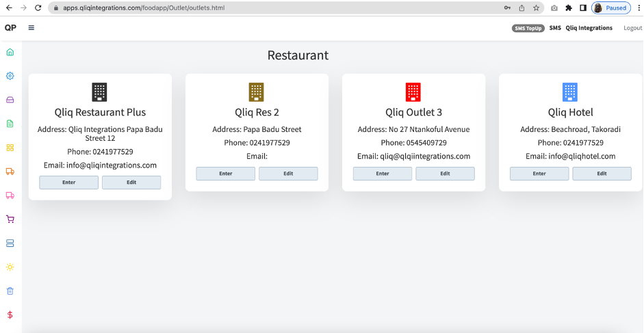Open the browser extensions puzzle icon

tap(568, 8)
